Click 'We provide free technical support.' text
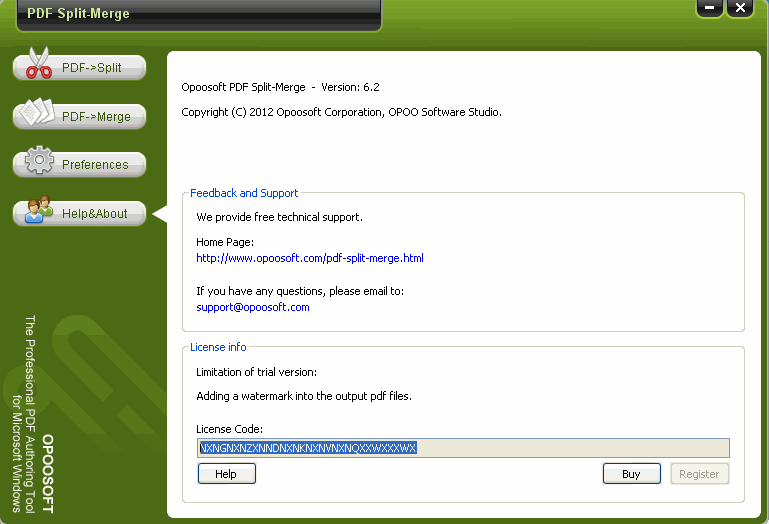This screenshot has height=524, width=769. click(280, 217)
